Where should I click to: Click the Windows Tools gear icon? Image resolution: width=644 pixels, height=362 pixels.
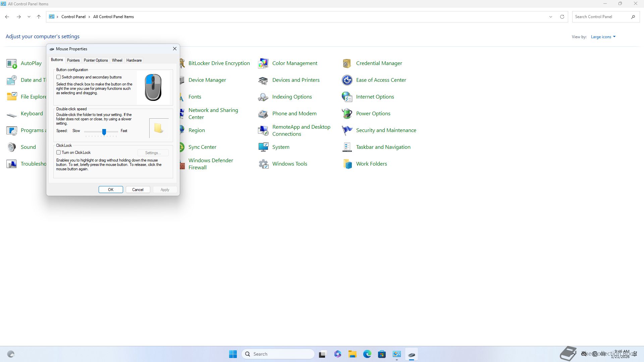pyautogui.click(x=263, y=164)
